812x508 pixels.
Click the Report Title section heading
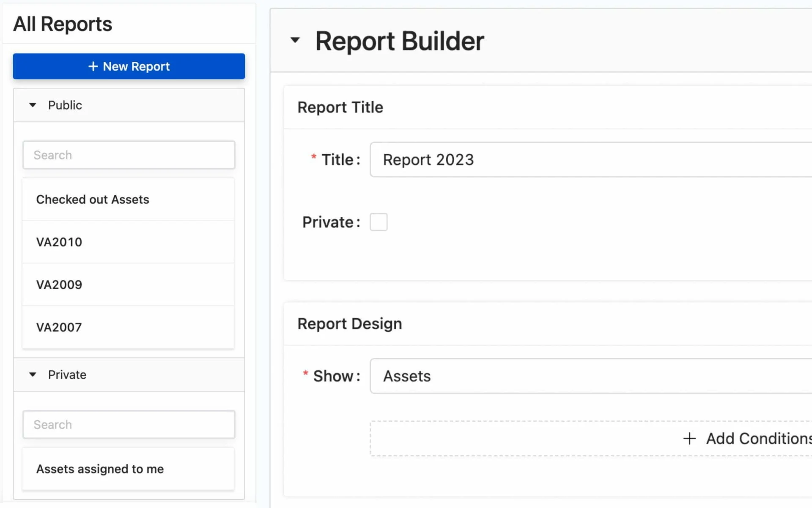click(340, 108)
